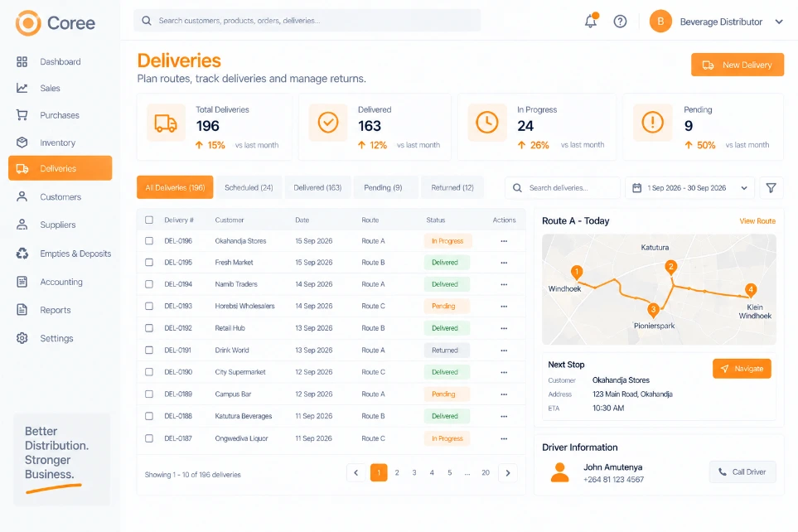The height and width of the screenshot is (532, 798).
Task: Go to next page arrow
Action: [508, 473]
